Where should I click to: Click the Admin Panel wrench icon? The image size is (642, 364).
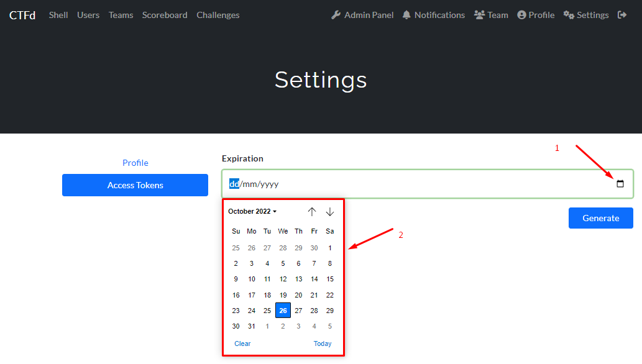point(336,15)
